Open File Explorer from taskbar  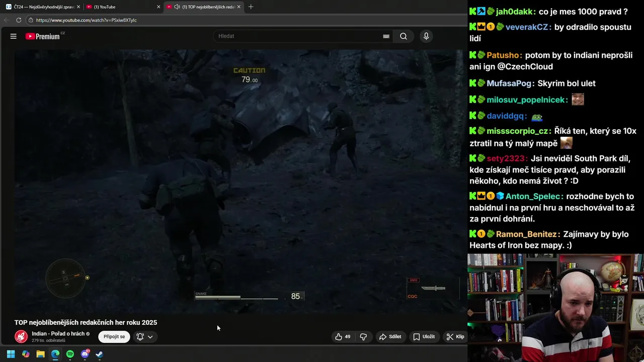point(40,354)
